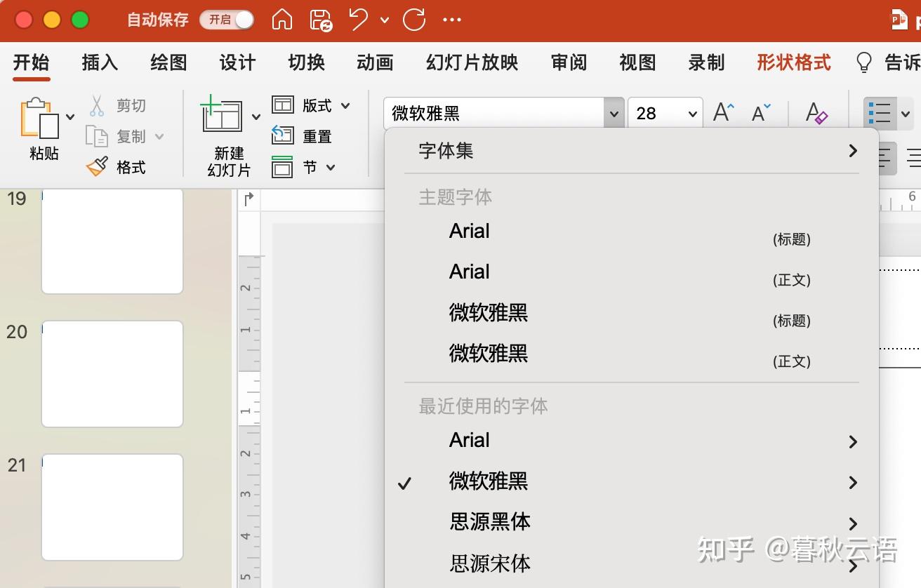Switch to the 形状格式 ribbon tab

(x=793, y=62)
